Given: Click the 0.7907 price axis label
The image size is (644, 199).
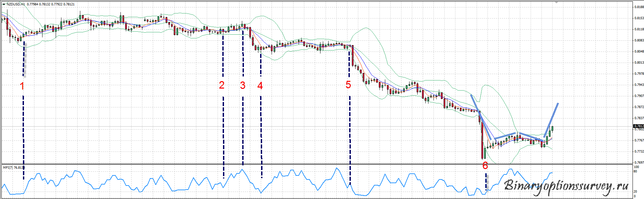Looking at the screenshot, I should (639, 96).
